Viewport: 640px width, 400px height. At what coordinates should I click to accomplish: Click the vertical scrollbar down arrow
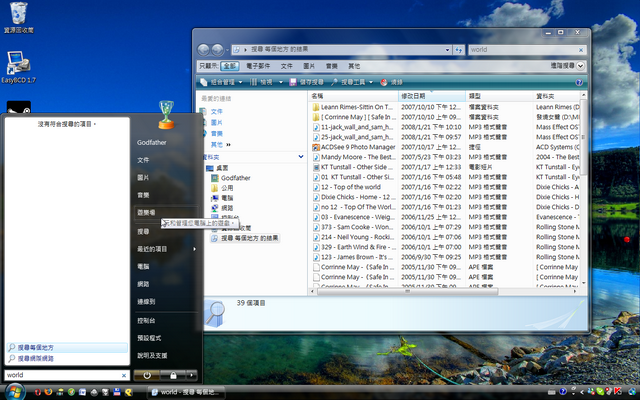[583, 283]
